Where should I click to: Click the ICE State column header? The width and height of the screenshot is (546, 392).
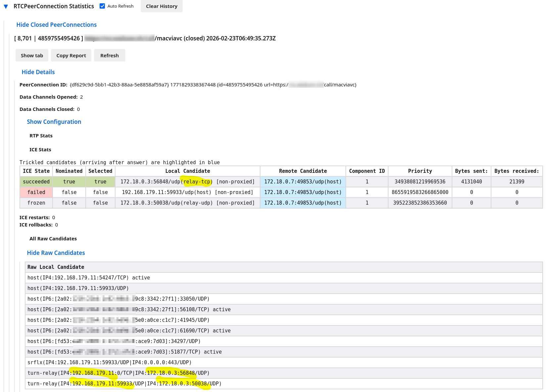click(x=36, y=171)
